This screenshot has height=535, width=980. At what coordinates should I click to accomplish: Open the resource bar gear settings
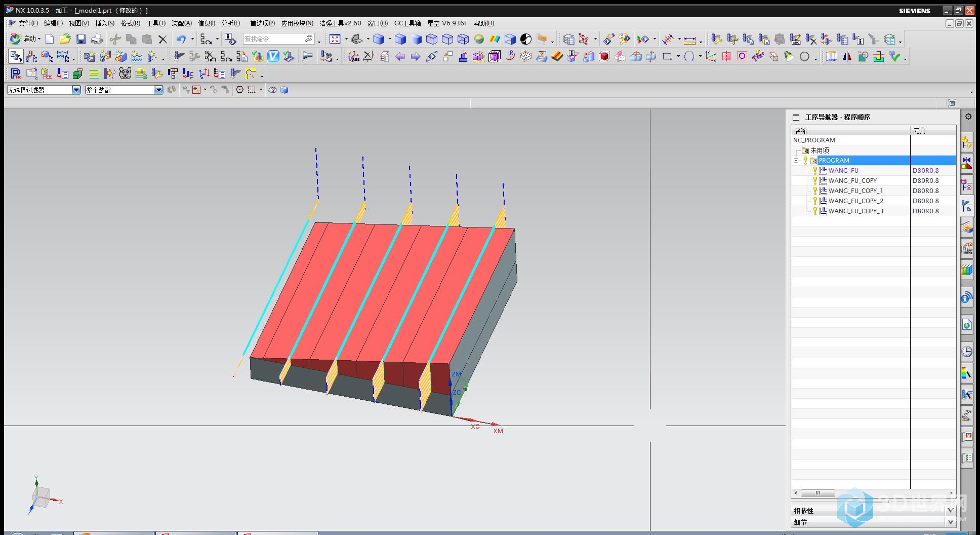(x=968, y=117)
